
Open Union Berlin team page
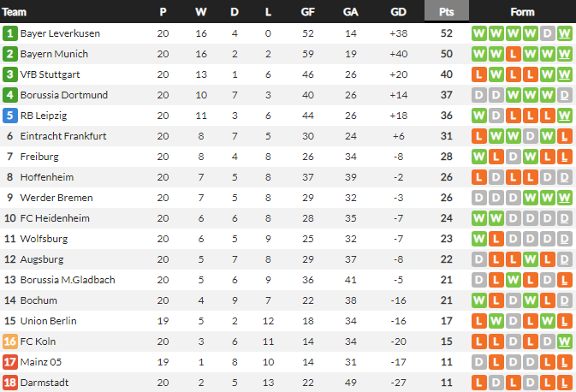tap(48, 321)
